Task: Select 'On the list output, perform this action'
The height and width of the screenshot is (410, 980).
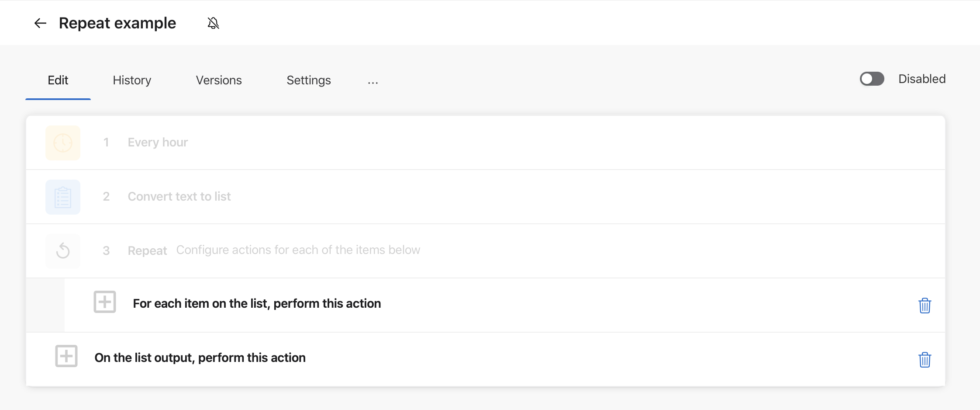Action: tap(200, 357)
